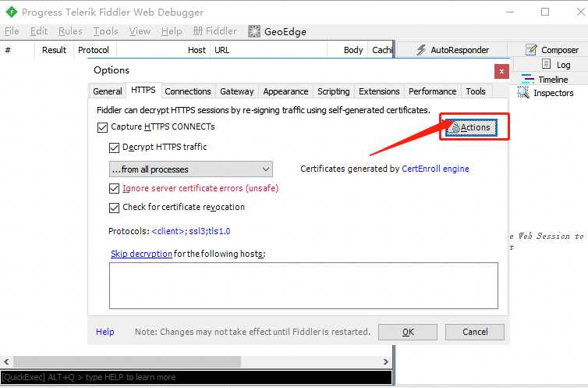Click the AutoResponder lightning icon
This screenshot has height=388, width=588.
[x=421, y=50]
